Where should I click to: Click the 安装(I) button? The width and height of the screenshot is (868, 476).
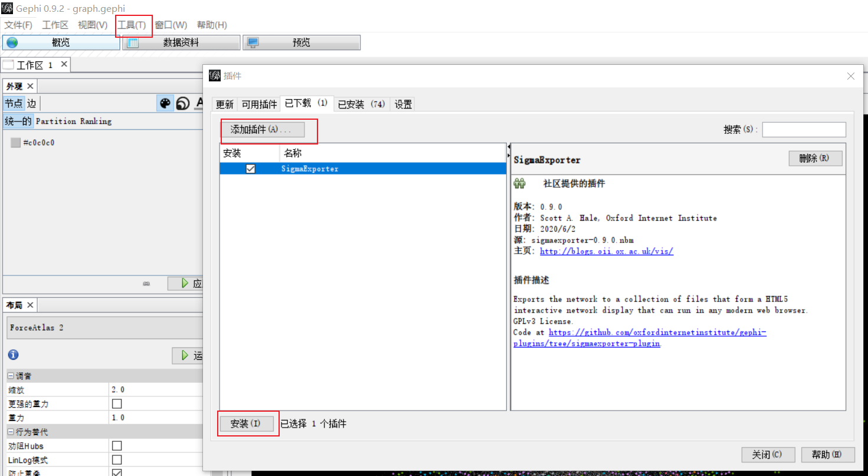[246, 424]
